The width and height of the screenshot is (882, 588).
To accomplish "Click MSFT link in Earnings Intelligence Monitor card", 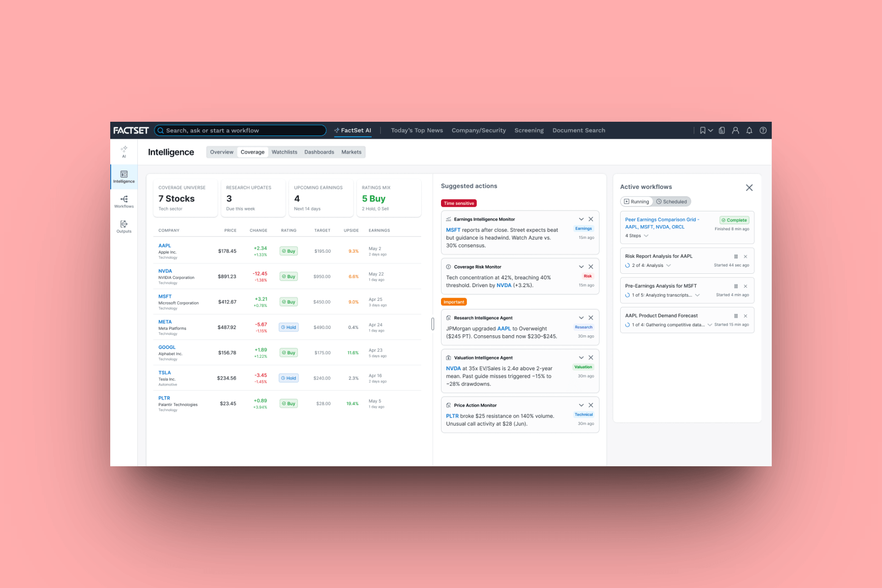I will [453, 230].
